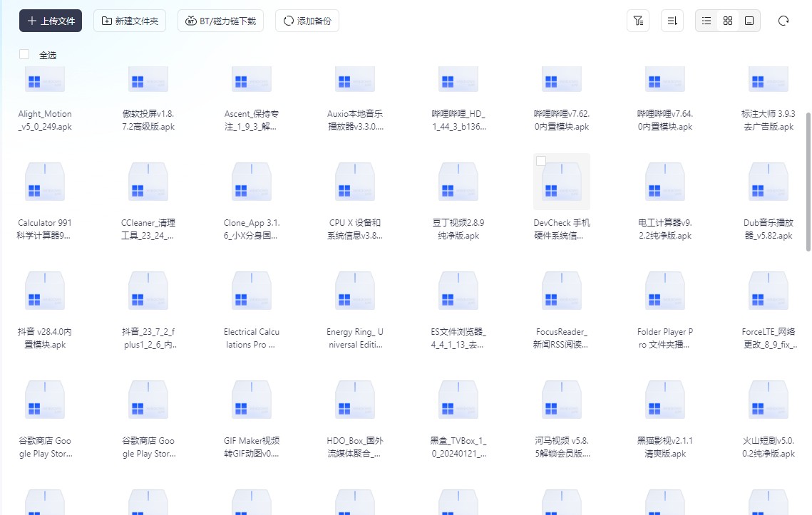
Task: Select the Energy Ring_ Universal Edition icon
Action: point(355,291)
